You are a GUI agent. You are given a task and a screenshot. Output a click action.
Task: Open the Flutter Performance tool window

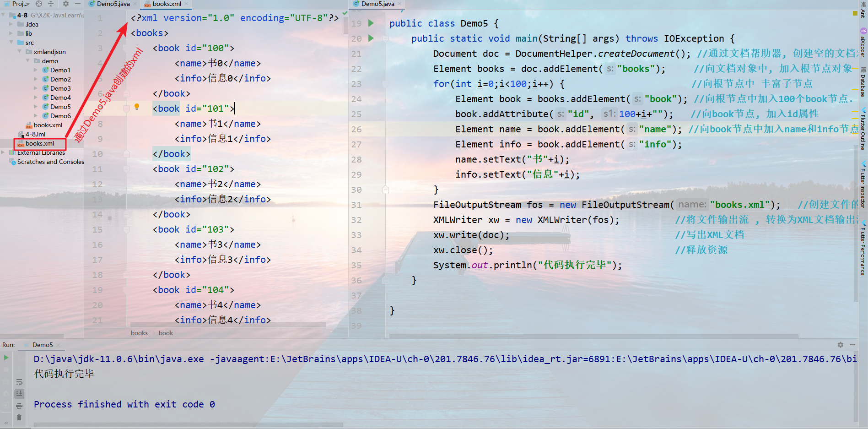click(863, 248)
